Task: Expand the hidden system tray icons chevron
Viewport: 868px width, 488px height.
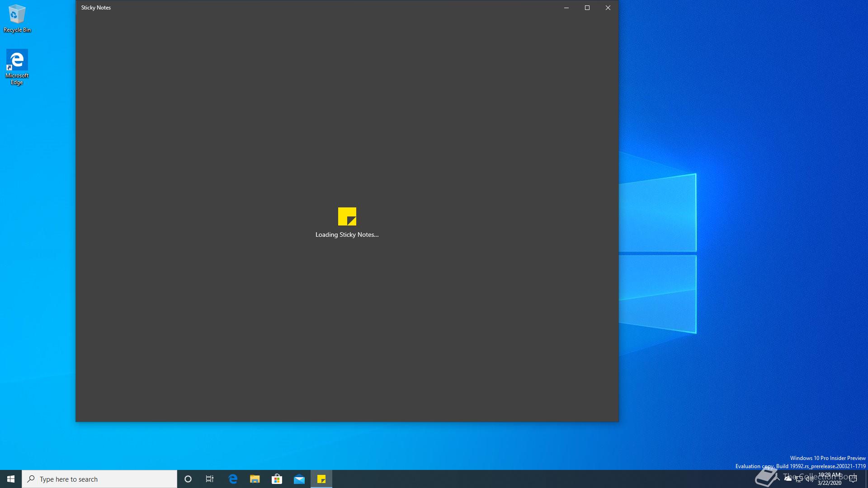Action: (777, 479)
